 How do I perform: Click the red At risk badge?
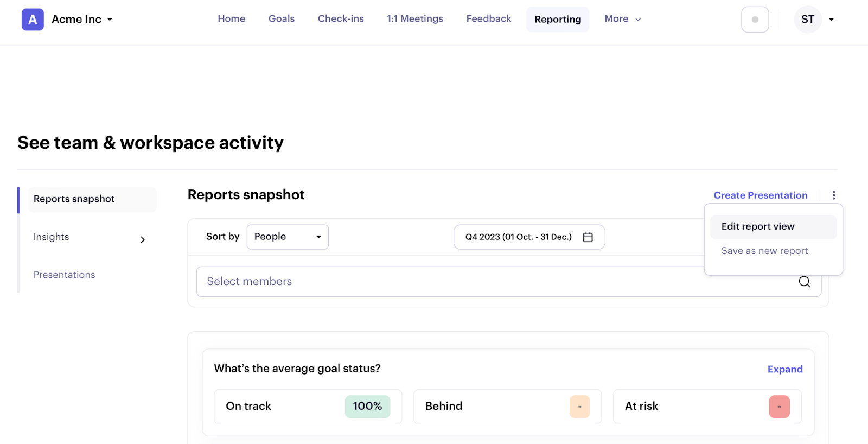point(779,407)
